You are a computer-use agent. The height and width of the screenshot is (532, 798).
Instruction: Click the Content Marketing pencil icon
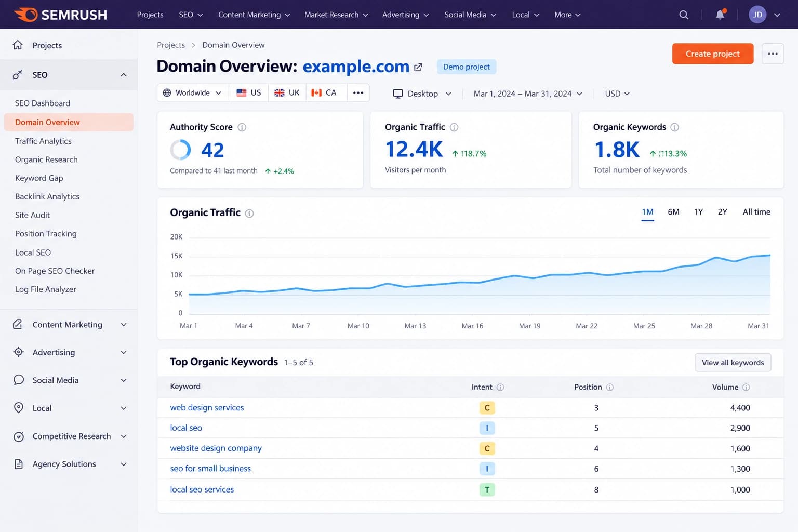18,324
